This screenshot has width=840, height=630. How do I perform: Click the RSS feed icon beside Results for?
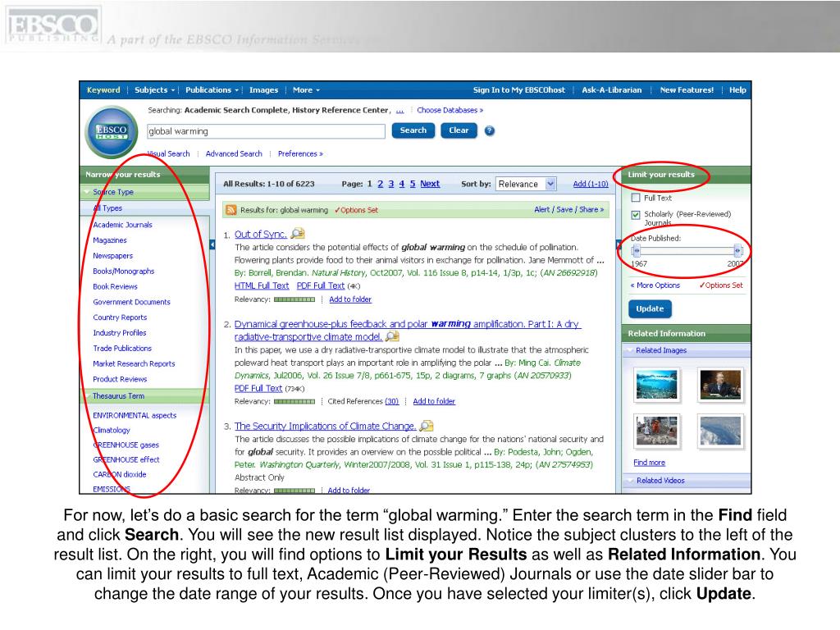point(231,210)
